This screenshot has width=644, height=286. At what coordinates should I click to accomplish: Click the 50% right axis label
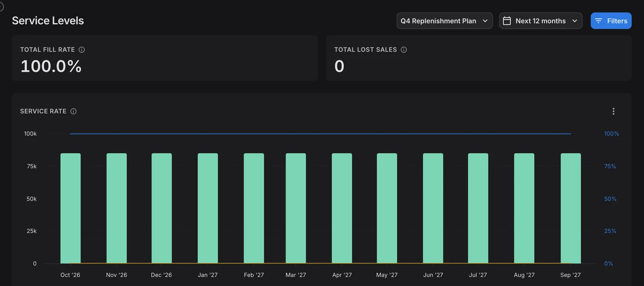[x=610, y=199]
